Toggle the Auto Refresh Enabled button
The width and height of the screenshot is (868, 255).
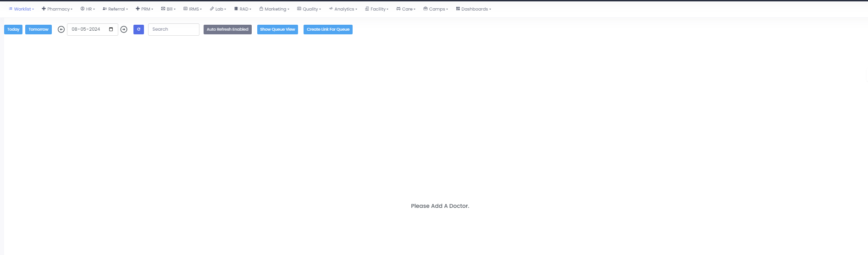pos(227,29)
